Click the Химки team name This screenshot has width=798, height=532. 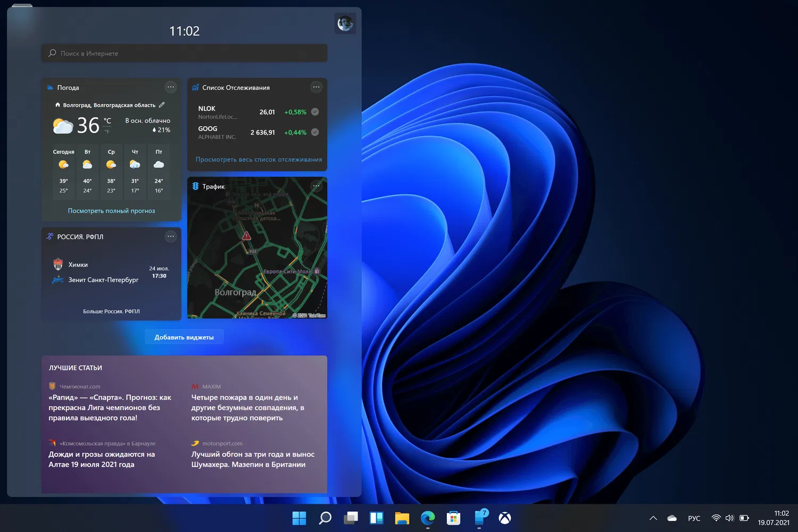pos(78,265)
